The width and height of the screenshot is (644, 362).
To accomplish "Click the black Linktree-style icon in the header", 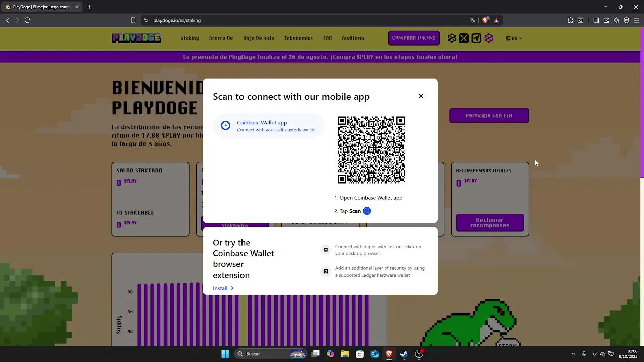I will [452, 38].
